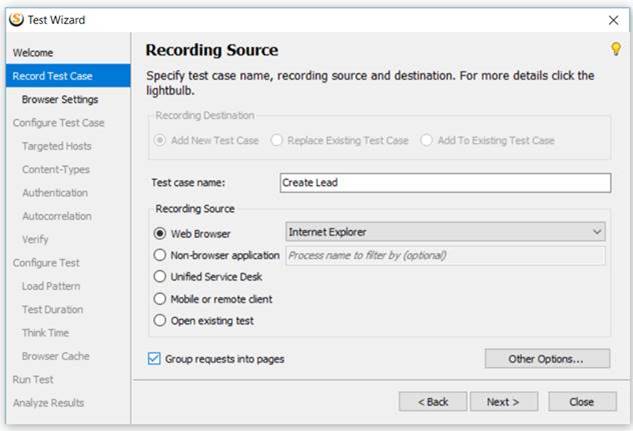633x431 pixels.
Task: Open the Welcome wizard step
Action: 33,53
